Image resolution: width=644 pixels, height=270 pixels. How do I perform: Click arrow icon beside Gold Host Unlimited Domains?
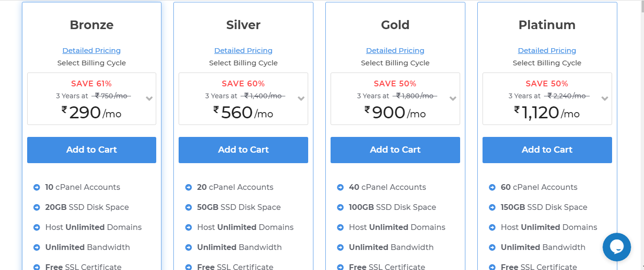pyautogui.click(x=340, y=228)
